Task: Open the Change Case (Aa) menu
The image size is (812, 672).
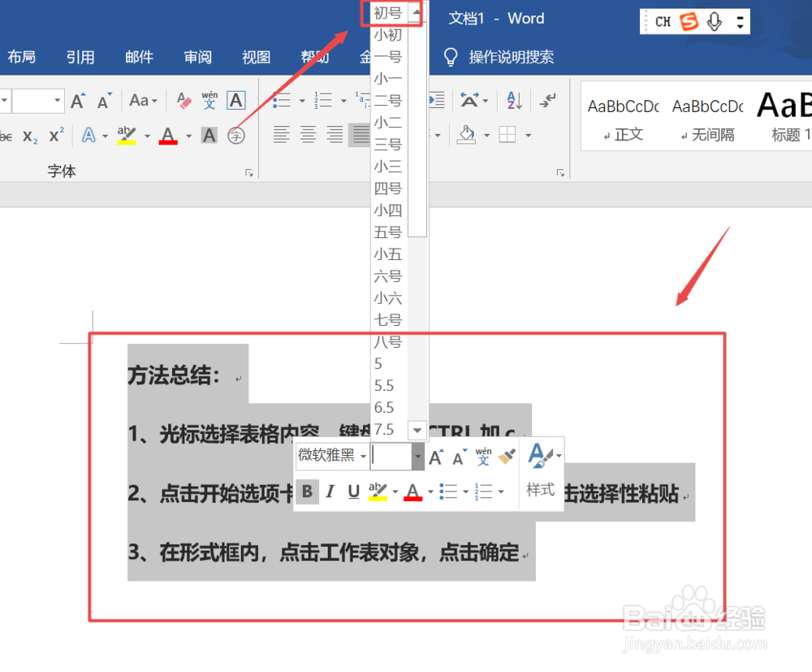Action: pyautogui.click(x=143, y=101)
